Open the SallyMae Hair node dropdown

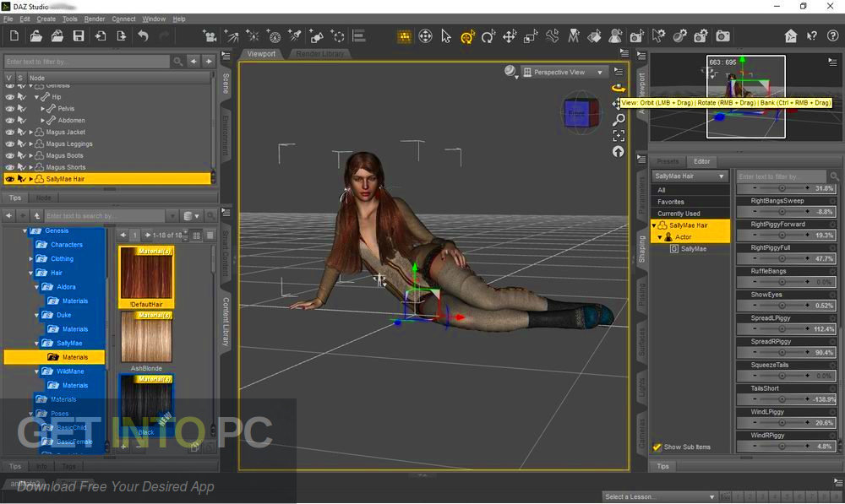point(690,176)
